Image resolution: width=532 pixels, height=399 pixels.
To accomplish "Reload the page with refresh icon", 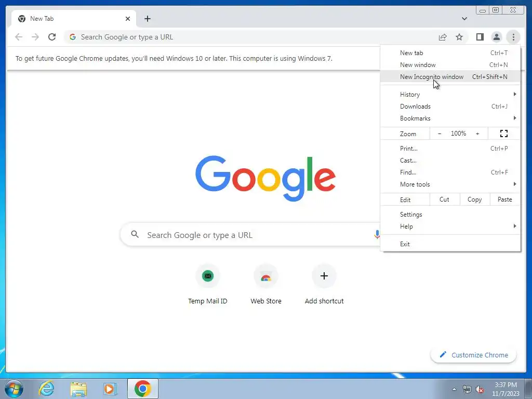I will 52,37.
